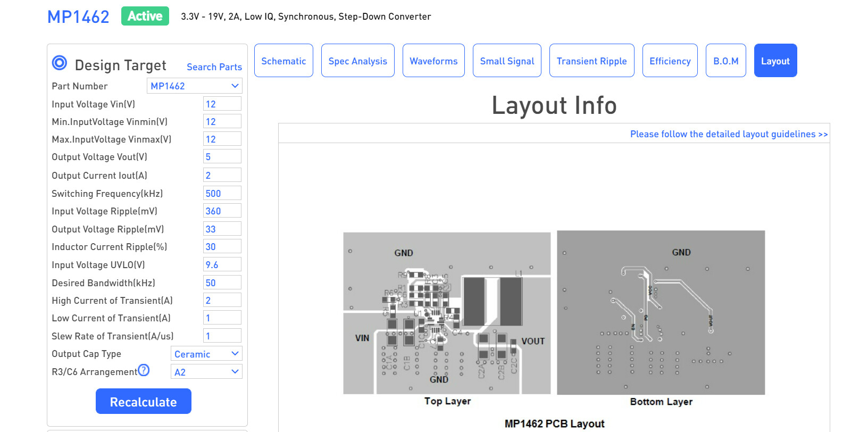868x432 pixels.
Task: Click the Max.InputVoltage Vinmax(V) field
Action: (222, 139)
